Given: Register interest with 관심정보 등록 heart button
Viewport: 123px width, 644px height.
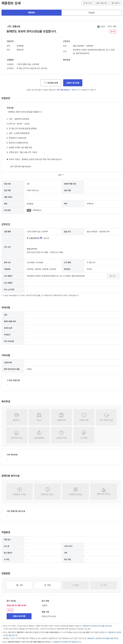Looking at the screenshot, I should [51, 83].
